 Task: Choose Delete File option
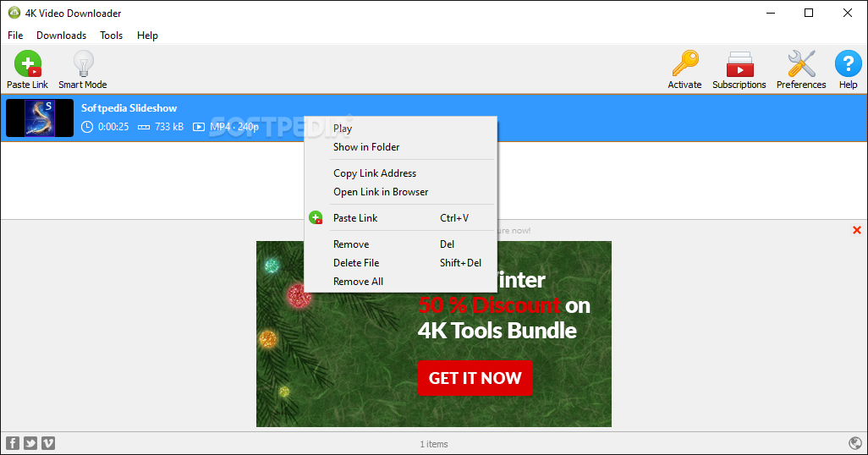pos(401,263)
